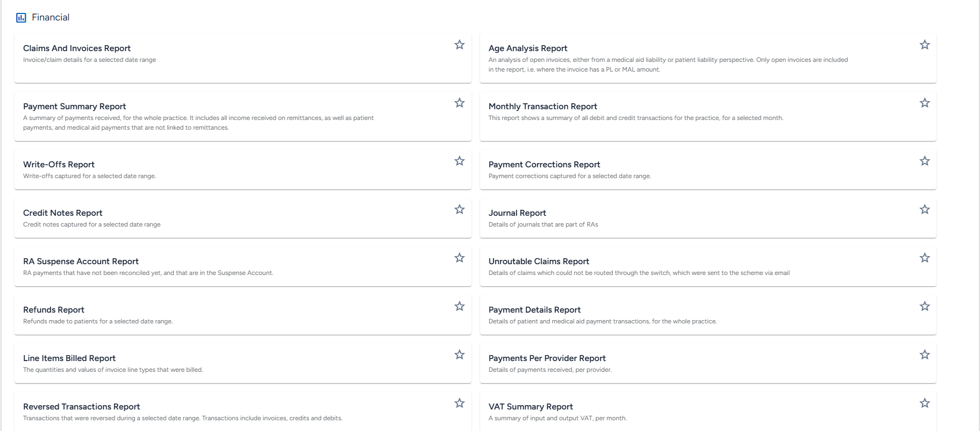Star the Credit Notes Report
Image resolution: width=980 pixels, height=431 pixels.
tap(460, 209)
